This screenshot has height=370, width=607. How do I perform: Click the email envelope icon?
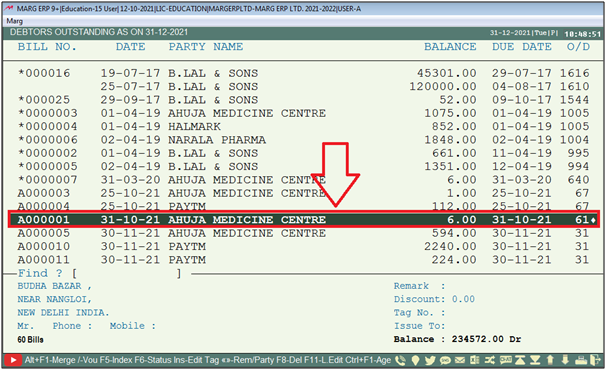(x=460, y=360)
